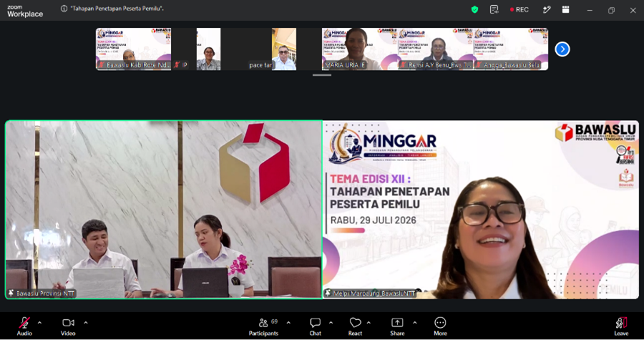Open React emoji reactions
This screenshot has height=340, width=644.
pyautogui.click(x=355, y=327)
